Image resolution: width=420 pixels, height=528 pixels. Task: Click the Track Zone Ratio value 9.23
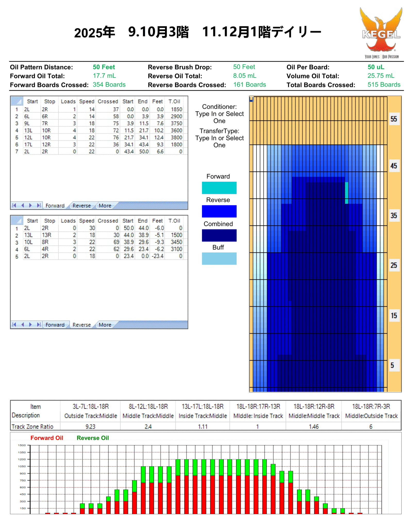tap(90, 427)
